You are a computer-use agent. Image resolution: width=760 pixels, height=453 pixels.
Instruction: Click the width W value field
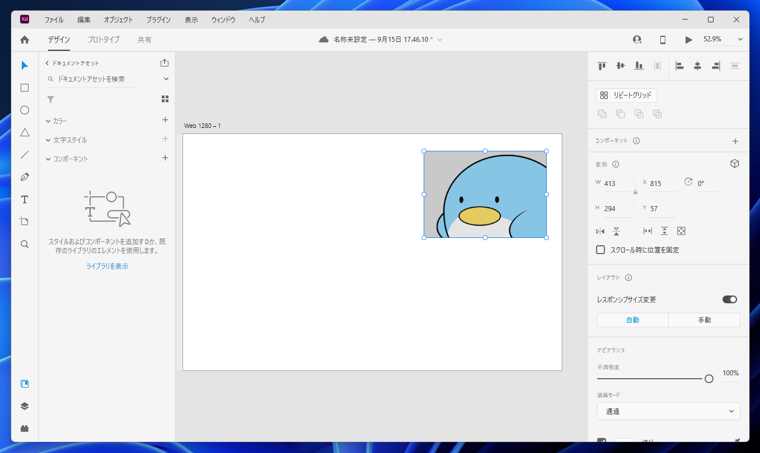pyautogui.click(x=617, y=184)
